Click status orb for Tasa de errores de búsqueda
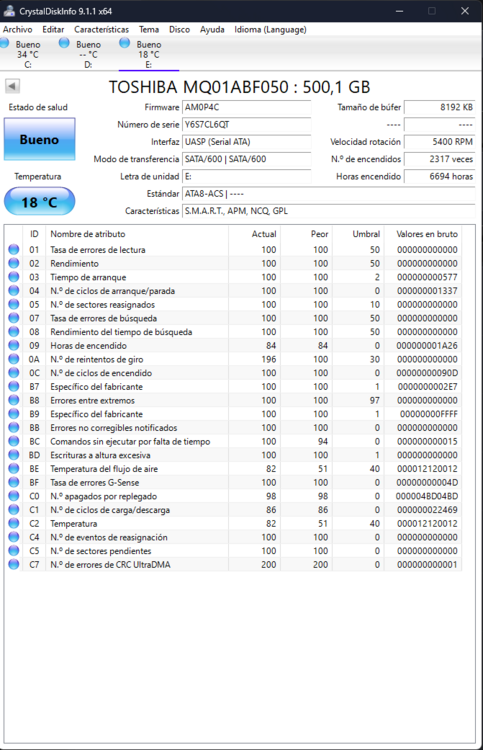This screenshot has width=483, height=750. [x=14, y=318]
